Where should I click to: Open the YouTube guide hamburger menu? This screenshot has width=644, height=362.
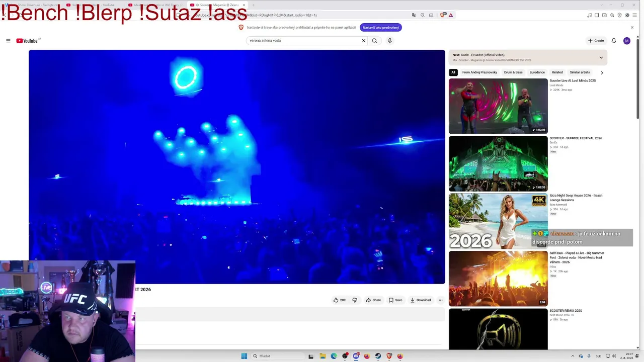8,41
